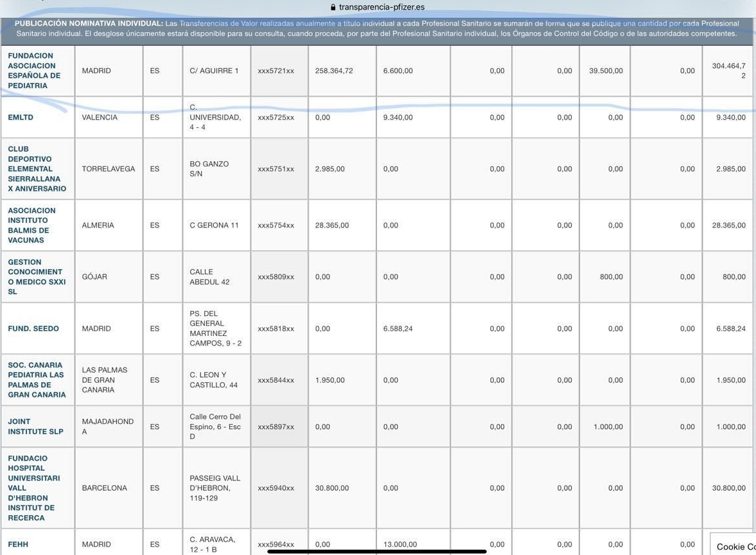Click the 258.364,72 amount
The width and height of the screenshot is (756, 555).
click(x=334, y=71)
